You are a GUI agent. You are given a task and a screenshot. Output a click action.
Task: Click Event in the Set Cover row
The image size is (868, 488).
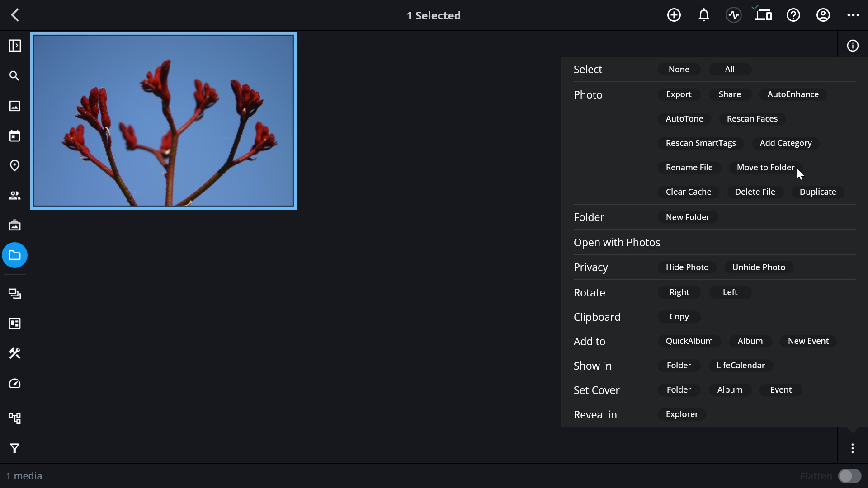click(781, 389)
